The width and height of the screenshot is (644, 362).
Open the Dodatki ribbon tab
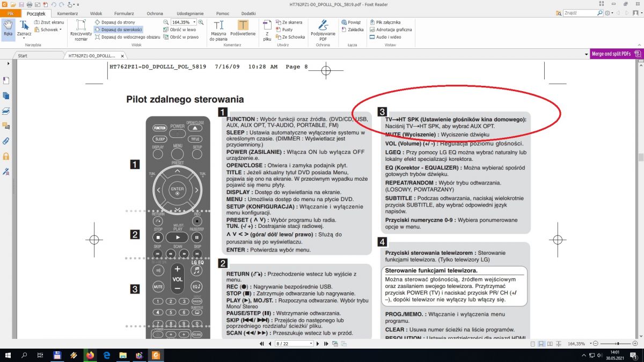[x=248, y=12]
